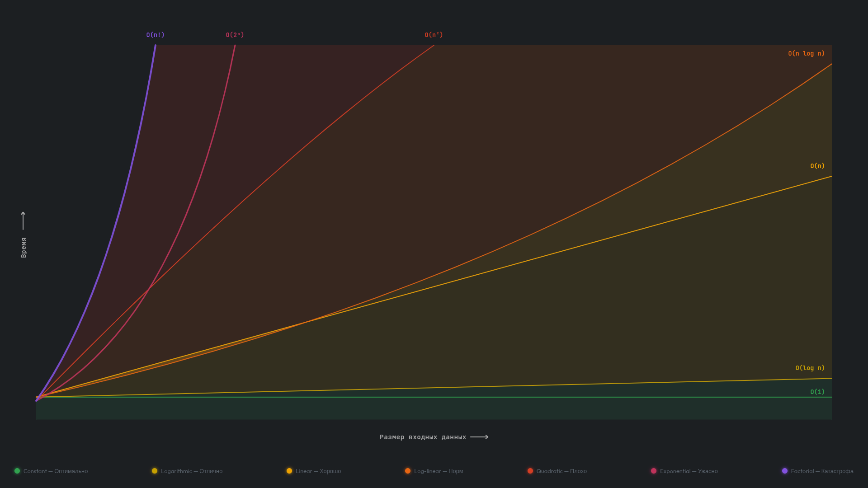Click the O(n²) curve label
868x488 pixels.
pos(434,35)
